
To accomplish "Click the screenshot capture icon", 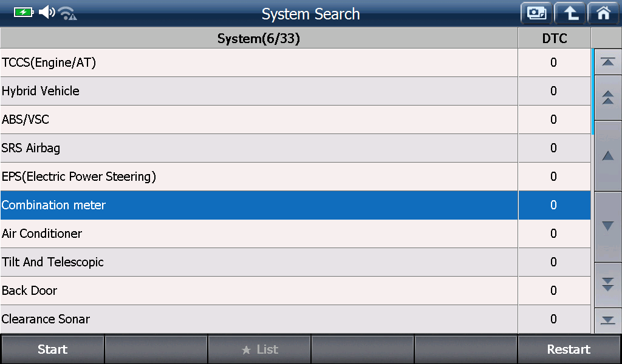I will click(x=536, y=13).
